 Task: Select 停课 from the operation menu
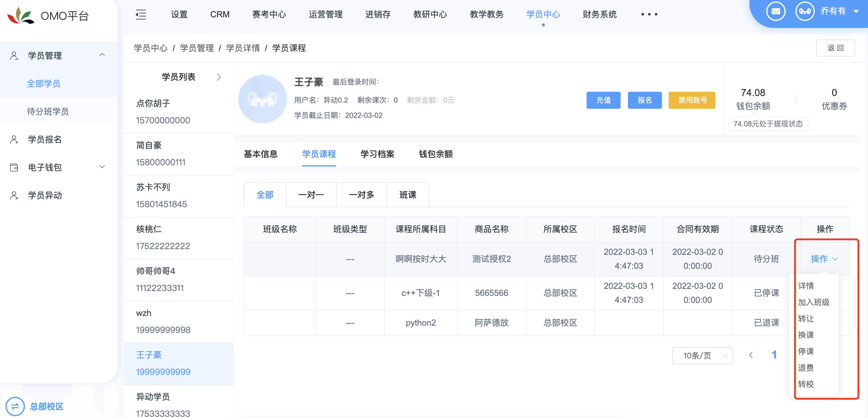[x=806, y=351]
